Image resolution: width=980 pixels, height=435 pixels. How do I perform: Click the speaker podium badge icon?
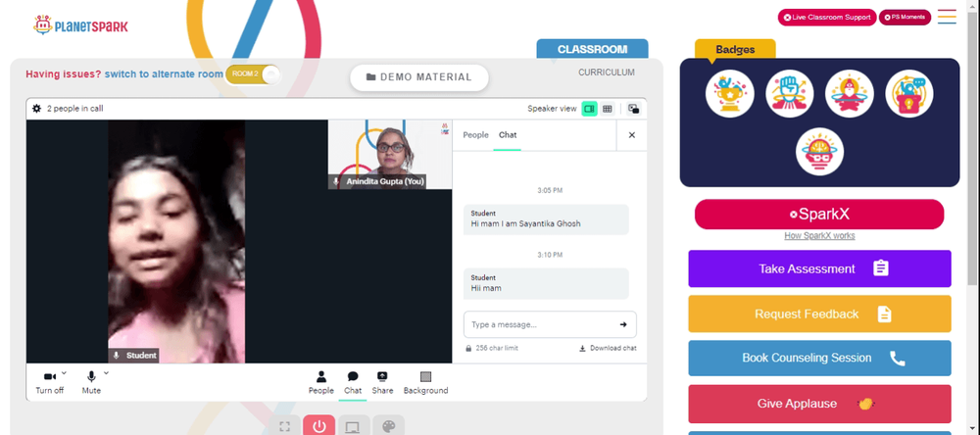point(909,94)
